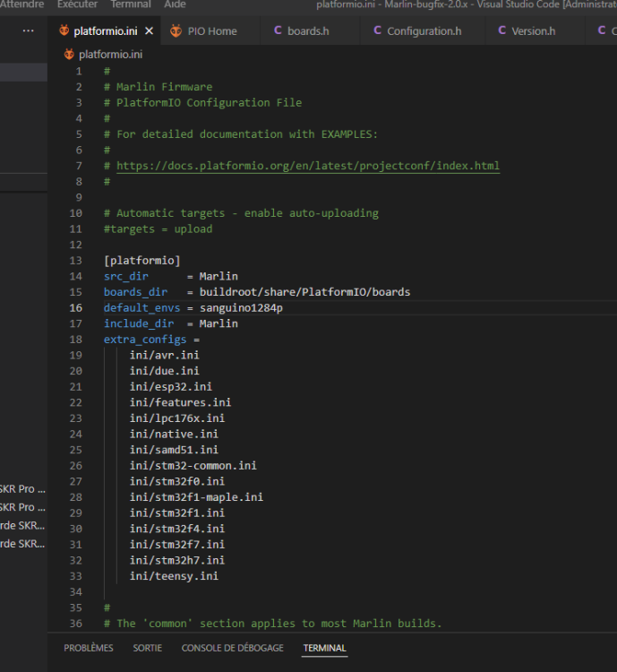The width and height of the screenshot is (617, 672).
Task: Click the PIO Home tab icon
Action: [175, 31]
